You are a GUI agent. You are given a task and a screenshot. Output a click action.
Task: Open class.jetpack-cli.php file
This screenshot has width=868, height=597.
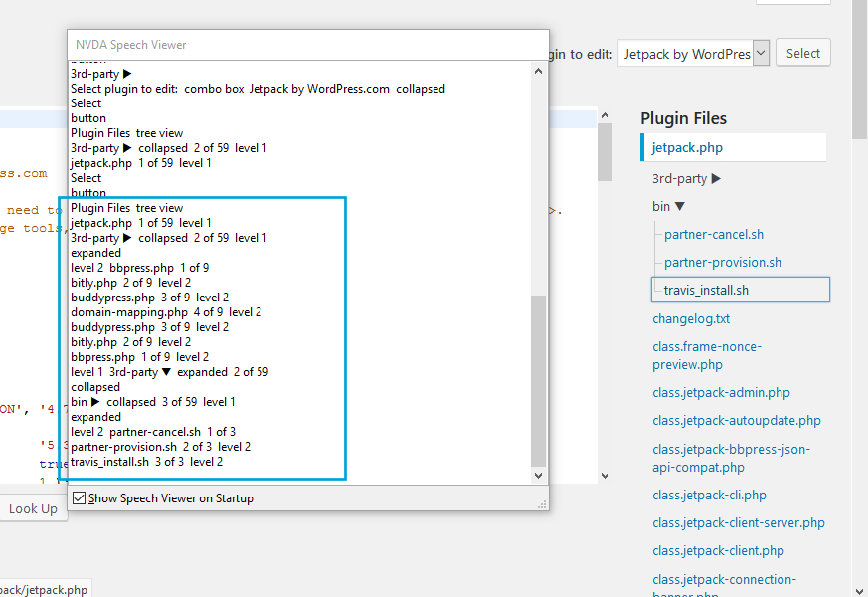[x=709, y=496]
